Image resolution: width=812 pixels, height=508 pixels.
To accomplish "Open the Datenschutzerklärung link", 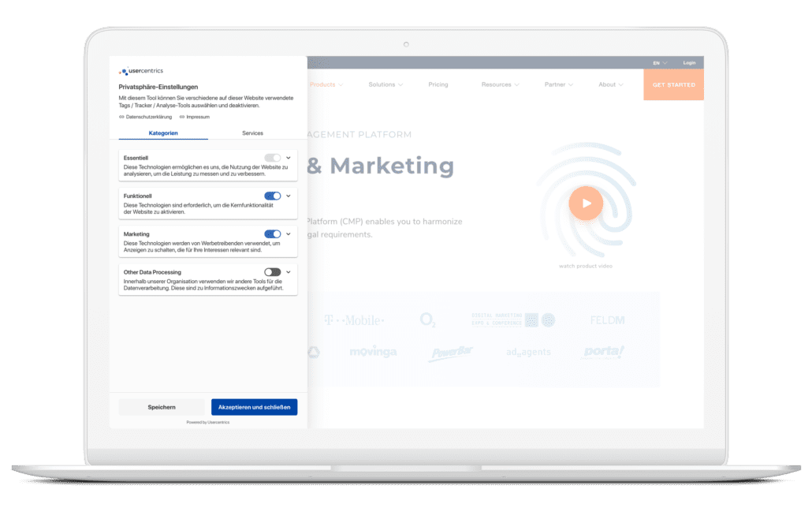I will click(146, 118).
